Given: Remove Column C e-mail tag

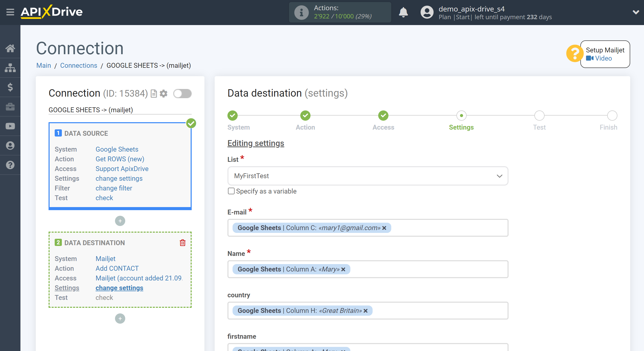Looking at the screenshot, I should tap(384, 228).
